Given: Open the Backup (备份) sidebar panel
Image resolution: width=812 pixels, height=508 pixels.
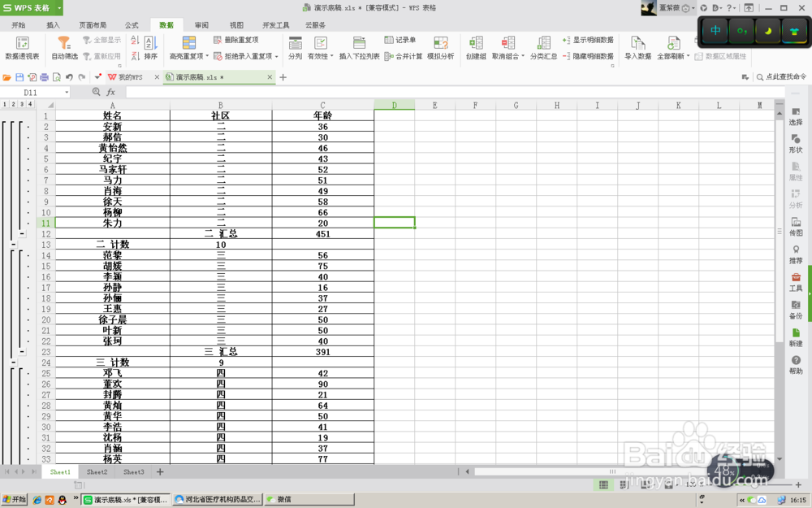Looking at the screenshot, I should (x=796, y=310).
